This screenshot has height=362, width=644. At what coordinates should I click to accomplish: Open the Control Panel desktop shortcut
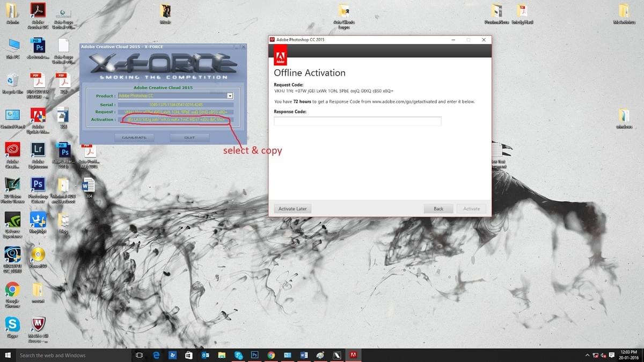click(12, 119)
